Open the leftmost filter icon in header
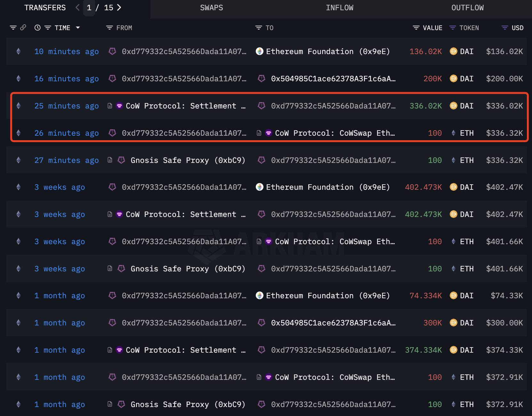532x416 pixels. 13,28
